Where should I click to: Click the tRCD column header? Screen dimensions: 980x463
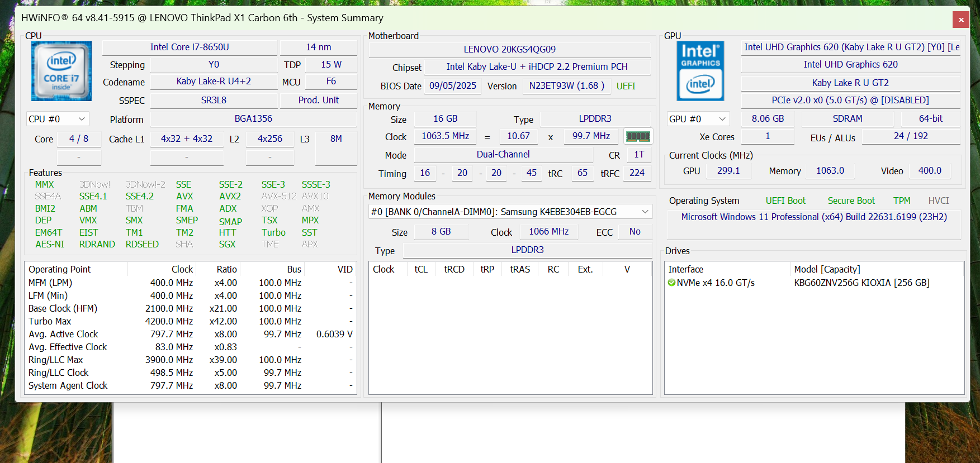point(454,269)
